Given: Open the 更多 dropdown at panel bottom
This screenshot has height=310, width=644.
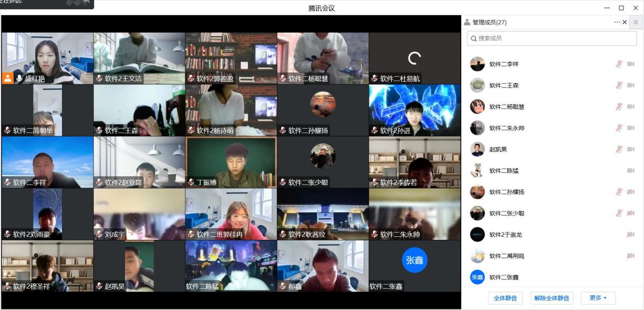Looking at the screenshot, I should tap(598, 298).
